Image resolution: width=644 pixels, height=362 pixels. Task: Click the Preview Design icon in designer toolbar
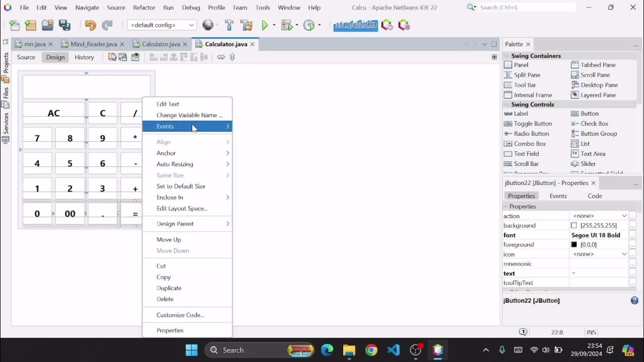pyautogui.click(x=135, y=57)
